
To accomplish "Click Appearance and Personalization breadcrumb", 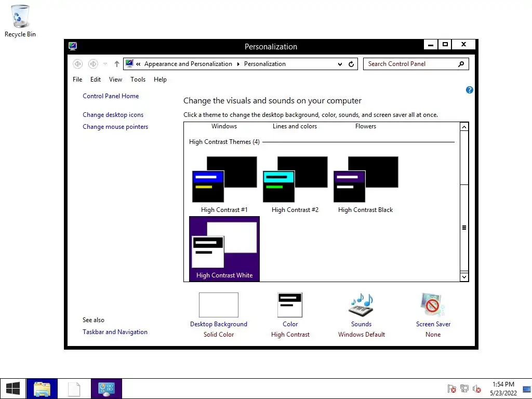I will click(x=188, y=64).
